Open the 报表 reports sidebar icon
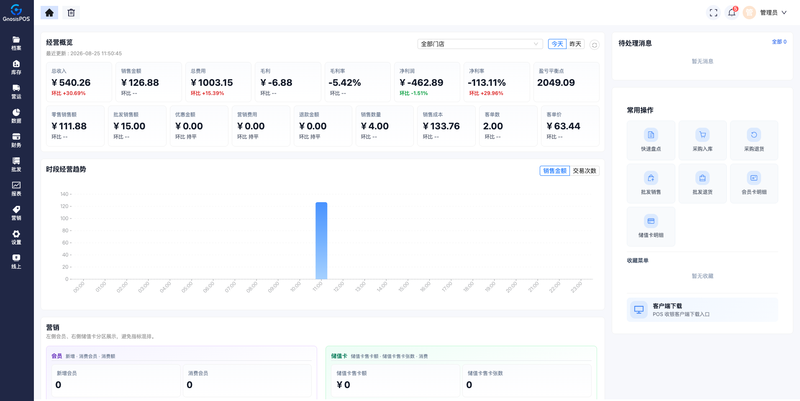Screen dimensions: 800x401 (x=16, y=188)
